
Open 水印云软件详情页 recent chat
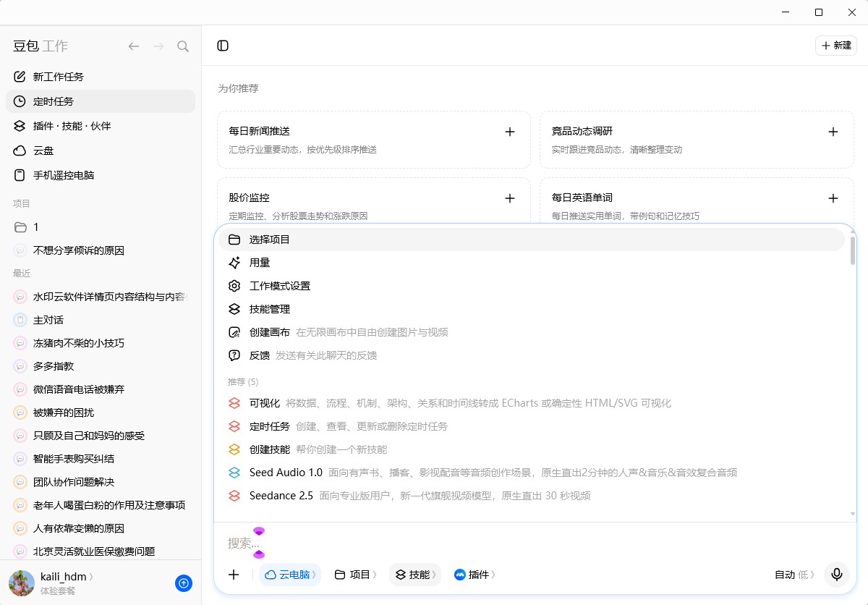click(x=101, y=297)
